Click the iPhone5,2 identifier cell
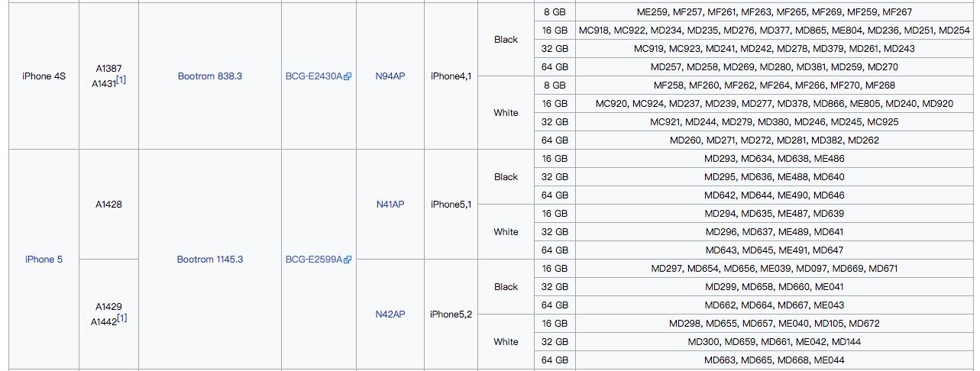Image resolution: width=980 pixels, height=371 pixels. (451, 315)
